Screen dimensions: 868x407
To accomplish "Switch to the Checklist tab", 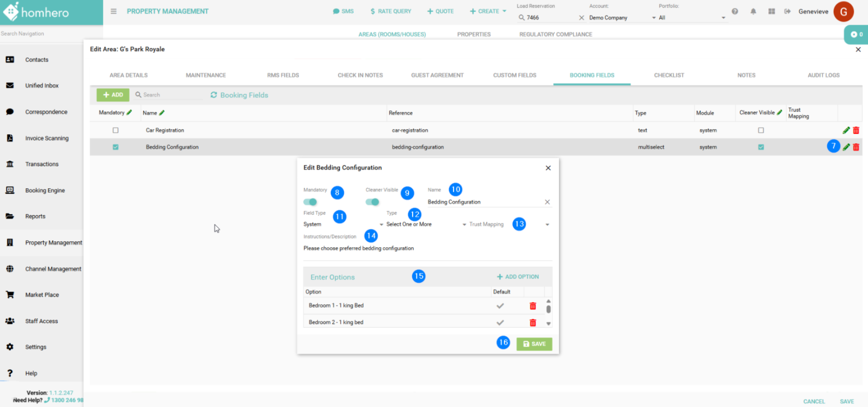I will click(x=668, y=75).
